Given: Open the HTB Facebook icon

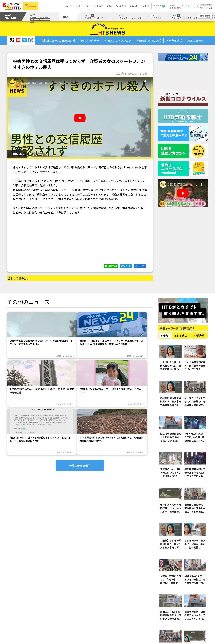Looking at the screenshot, I should 30,40.
